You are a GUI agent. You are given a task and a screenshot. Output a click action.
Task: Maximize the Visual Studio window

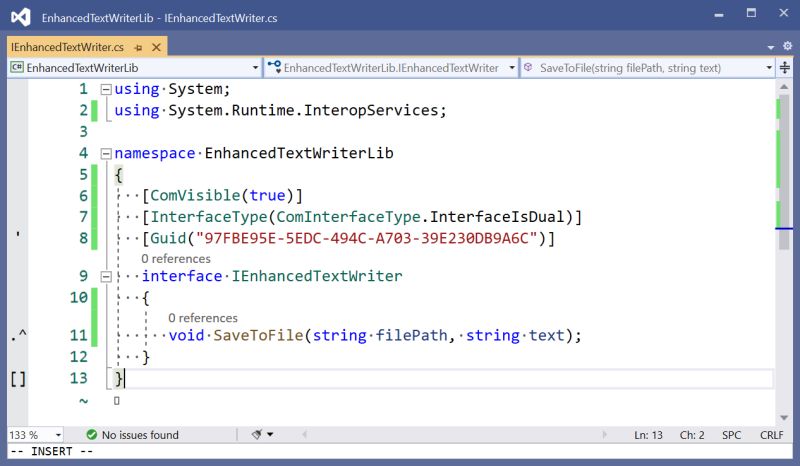[x=751, y=13]
